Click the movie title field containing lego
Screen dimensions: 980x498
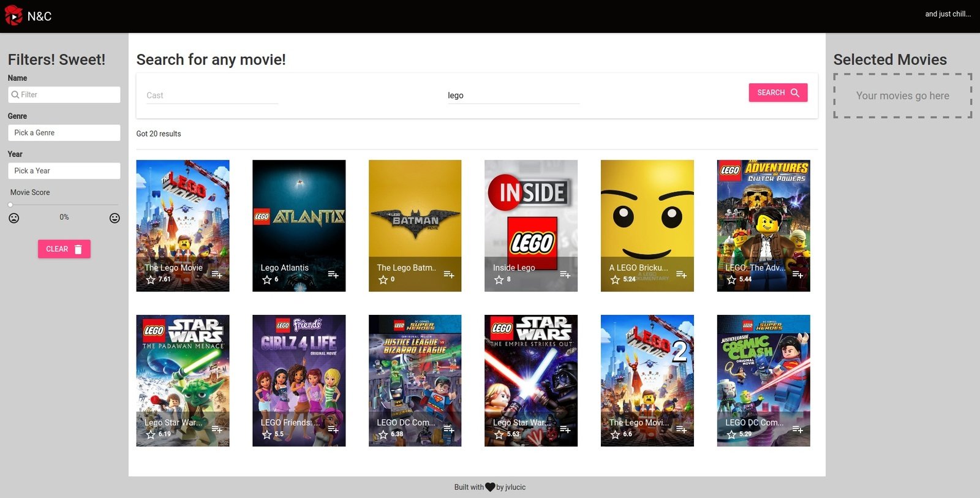[x=513, y=96]
